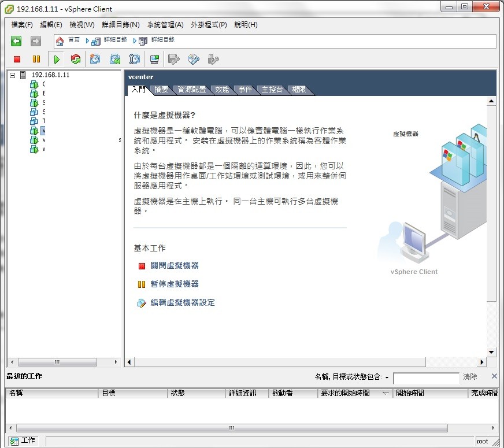This screenshot has width=504, height=448.
Task: Select the host 192.168.1.11 tree node
Action: [x=50, y=75]
